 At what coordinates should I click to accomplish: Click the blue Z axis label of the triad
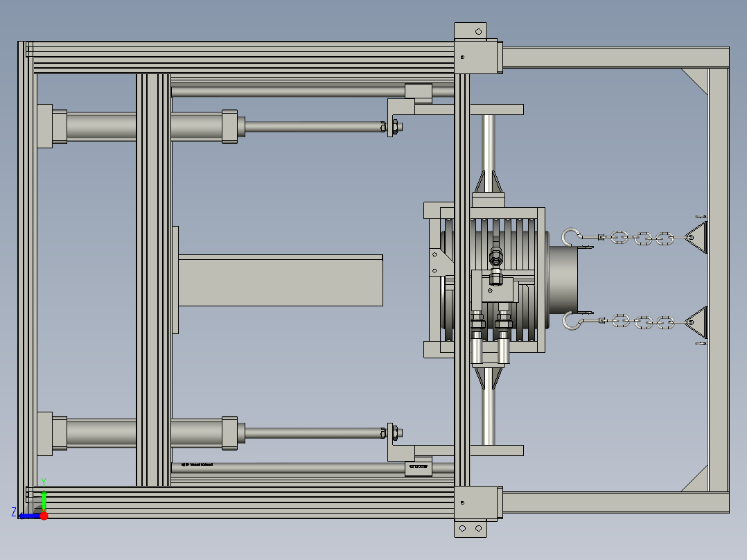point(14,512)
